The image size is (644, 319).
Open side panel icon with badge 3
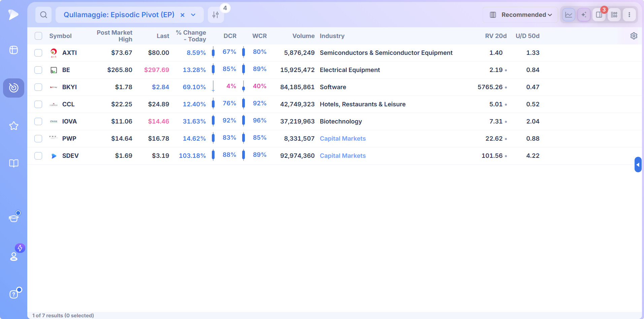(599, 15)
